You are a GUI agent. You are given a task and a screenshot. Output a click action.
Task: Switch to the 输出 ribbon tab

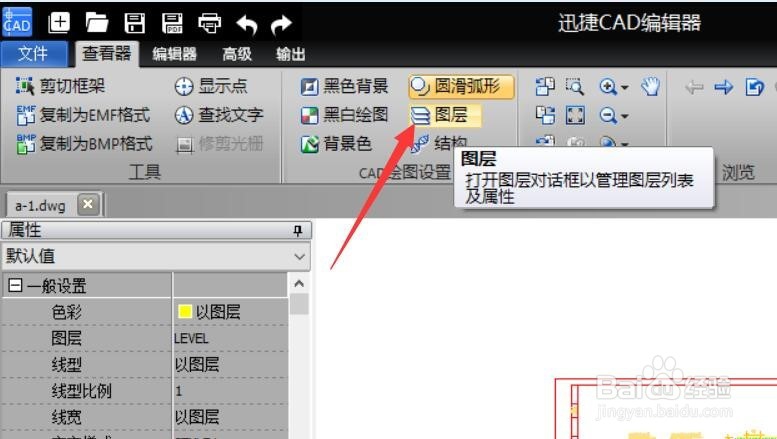[x=290, y=54]
